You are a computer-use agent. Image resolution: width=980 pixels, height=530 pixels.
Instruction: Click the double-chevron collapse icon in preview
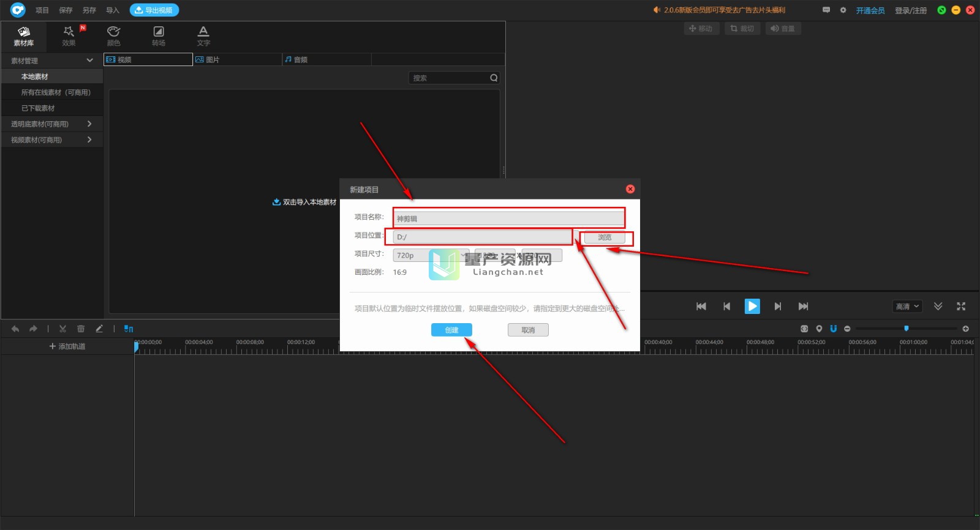pyautogui.click(x=938, y=306)
